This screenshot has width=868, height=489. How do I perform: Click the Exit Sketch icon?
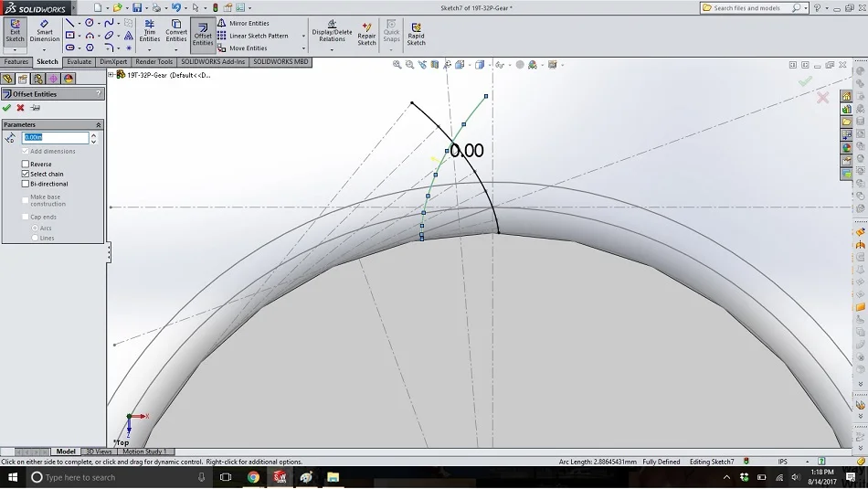click(15, 31)
